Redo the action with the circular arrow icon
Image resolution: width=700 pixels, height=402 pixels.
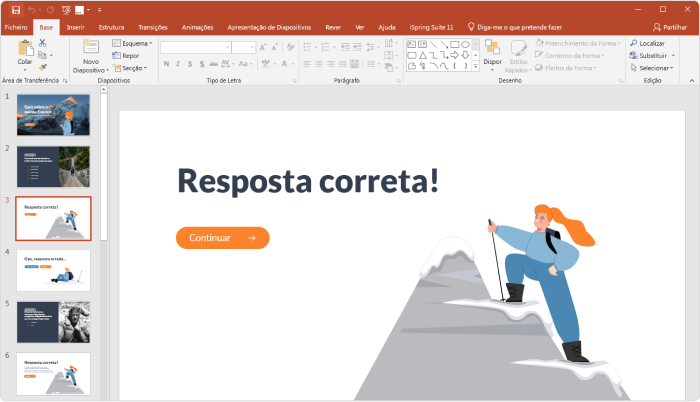50,10
